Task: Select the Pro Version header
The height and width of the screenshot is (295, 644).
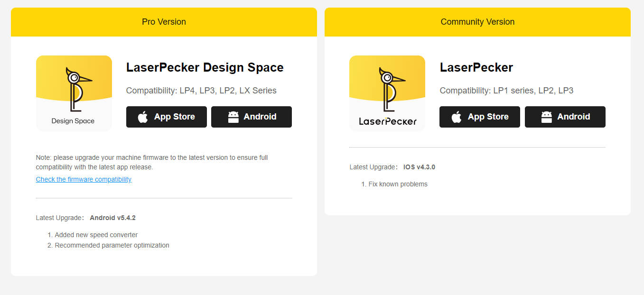Action: (164, 22)
